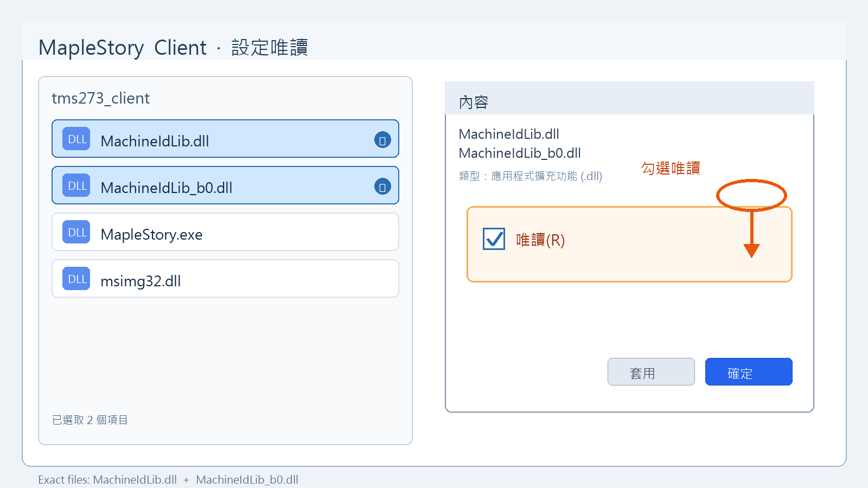Select the MachineIdLib_b0.dll file row
The height and width of the screenshot is (488, 868).
(225, 185)
